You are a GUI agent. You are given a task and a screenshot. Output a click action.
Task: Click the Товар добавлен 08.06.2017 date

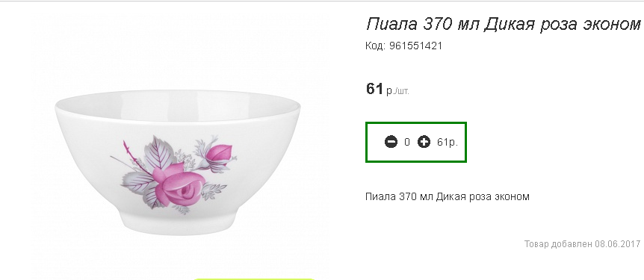tap(583, 244)
